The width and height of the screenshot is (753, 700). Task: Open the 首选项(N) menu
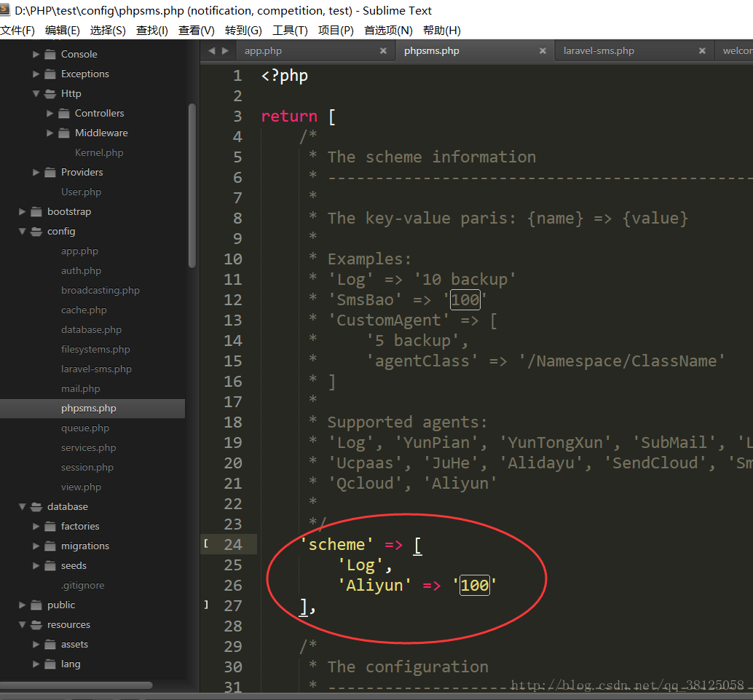(x=388, y=31)
